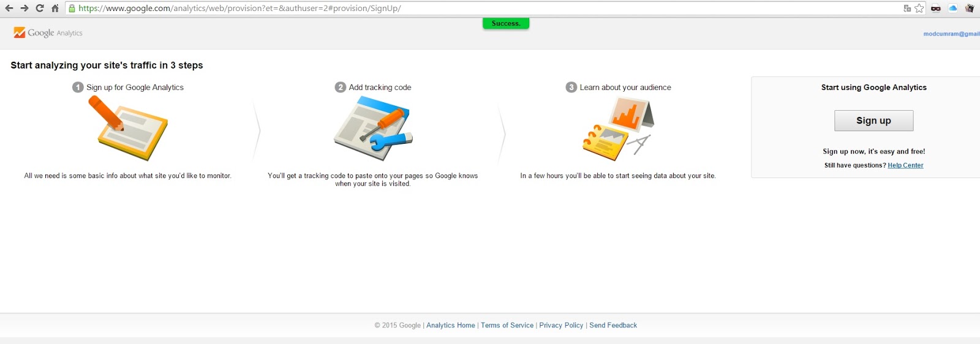Open the Help Center link
The height and width of the screenshot is (344, 980).
point(905,165)
